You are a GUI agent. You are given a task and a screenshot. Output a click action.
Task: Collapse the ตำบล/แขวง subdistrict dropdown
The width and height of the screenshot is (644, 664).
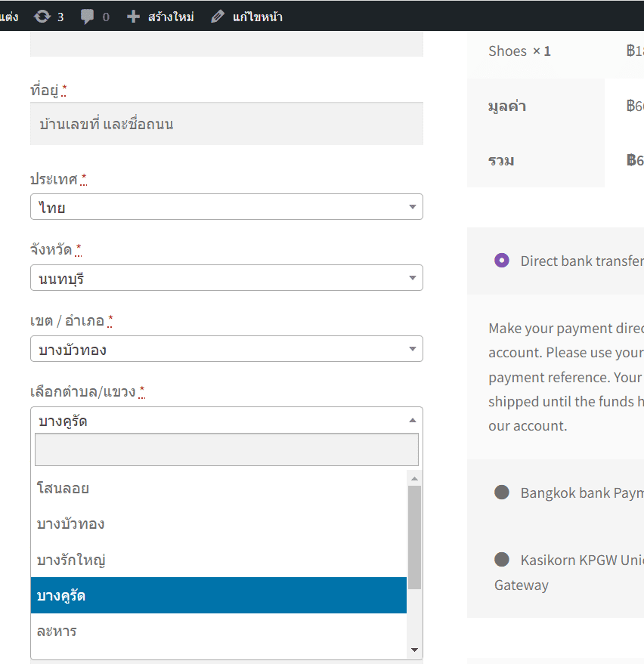(226, 420)
